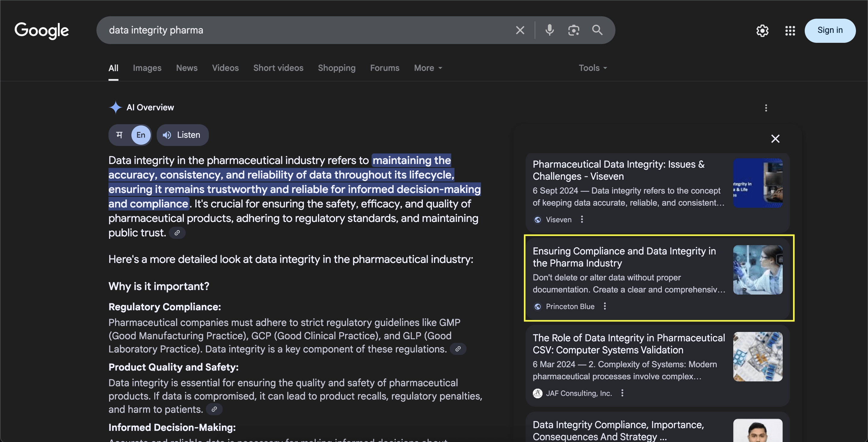
Task: Go to Google home via the logo
Action: click(42, 31)
